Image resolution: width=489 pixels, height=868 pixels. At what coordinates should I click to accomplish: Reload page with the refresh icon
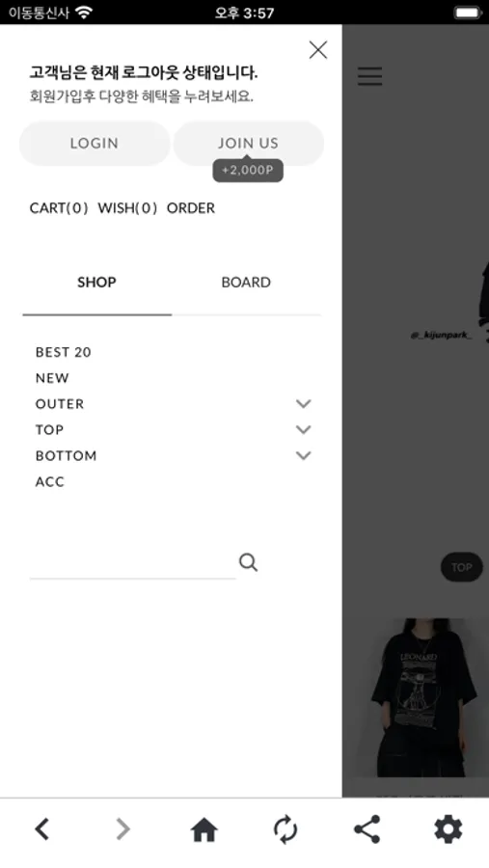285,829
